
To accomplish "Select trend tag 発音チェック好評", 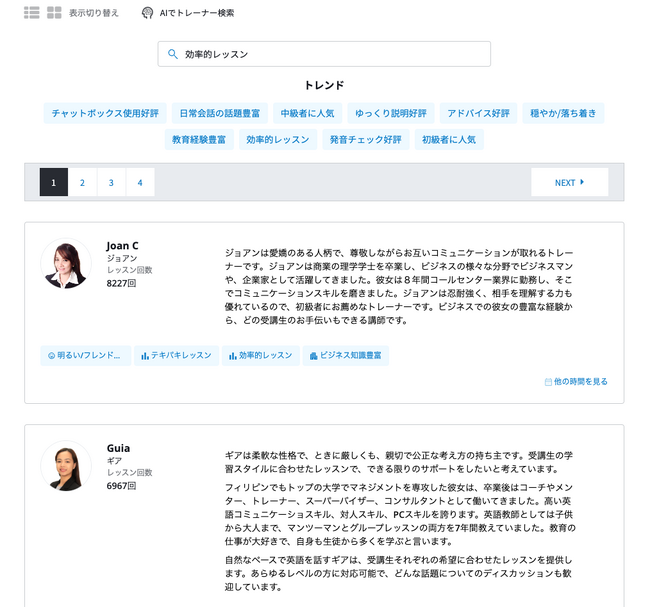I will pos(366,139).
